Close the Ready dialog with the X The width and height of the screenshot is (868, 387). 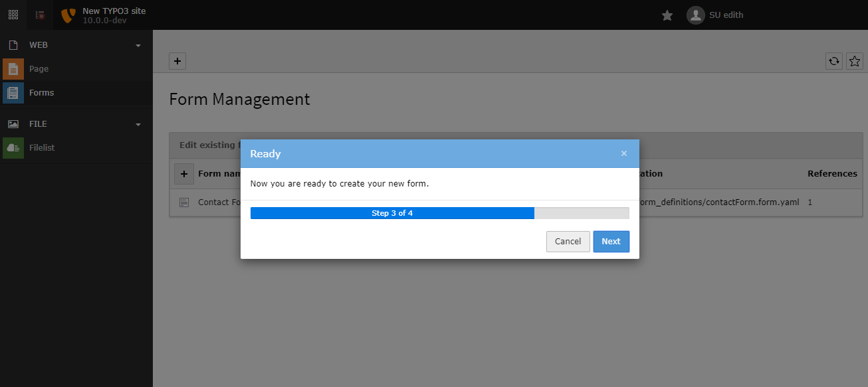(x=624, y=153)
